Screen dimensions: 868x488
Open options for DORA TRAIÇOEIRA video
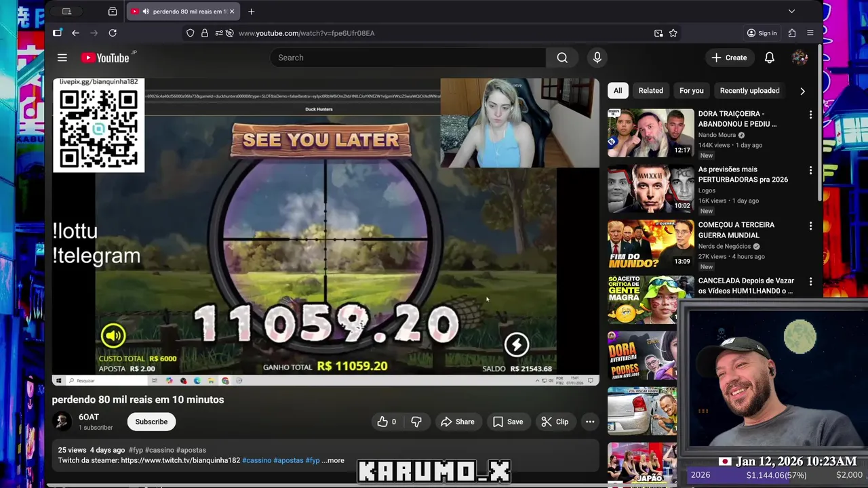(810, 115)
